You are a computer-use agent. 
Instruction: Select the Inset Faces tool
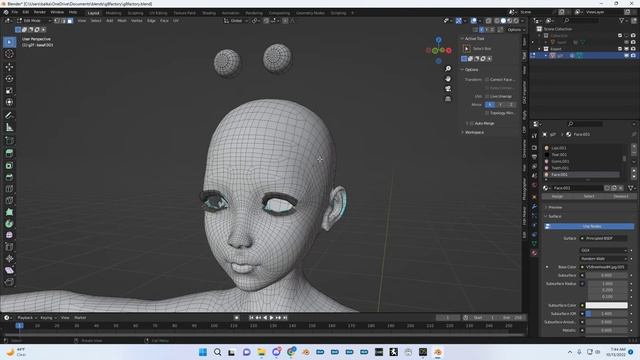click(x=9, y=165)
